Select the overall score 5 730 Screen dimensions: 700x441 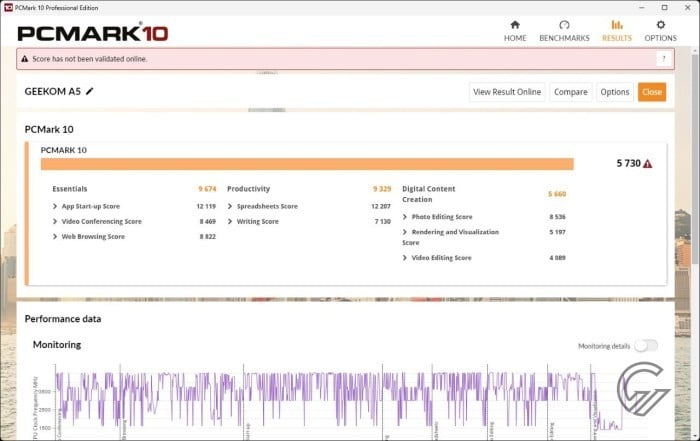(x=629, y=163)
